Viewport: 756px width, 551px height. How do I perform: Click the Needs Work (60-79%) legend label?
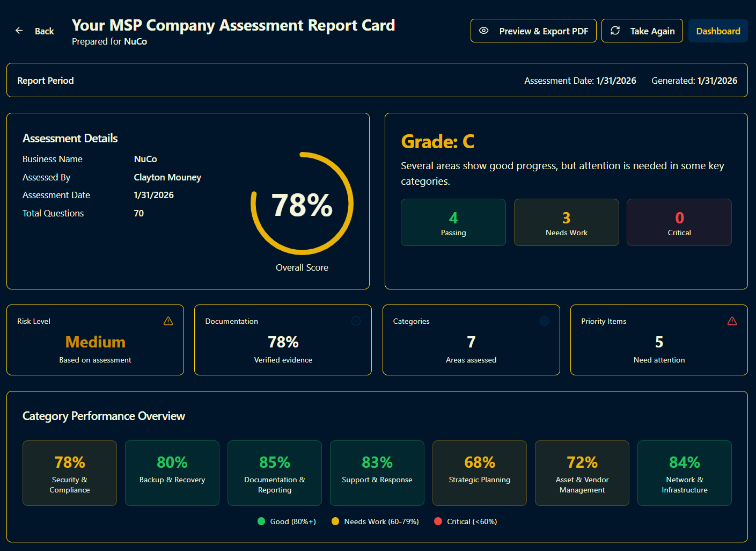pos(381,521)
